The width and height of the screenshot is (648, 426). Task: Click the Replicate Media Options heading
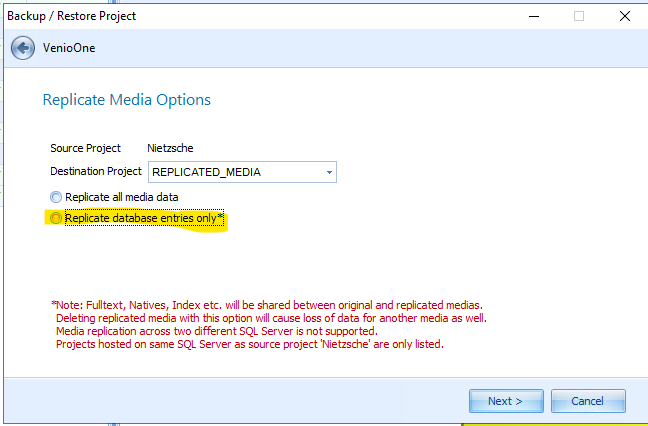coord(126,100)
